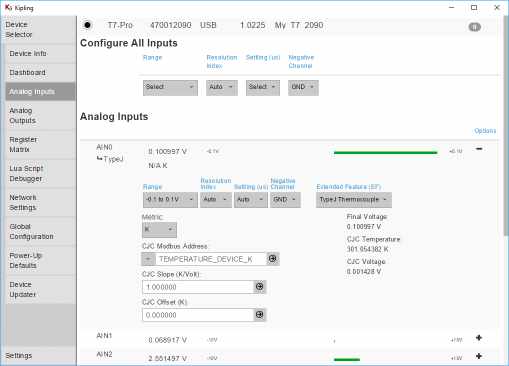
Task: Click the gray button left of TEMPERATURE_DEVICE_K
Action: pyautogui.click(x=149, y=259)
